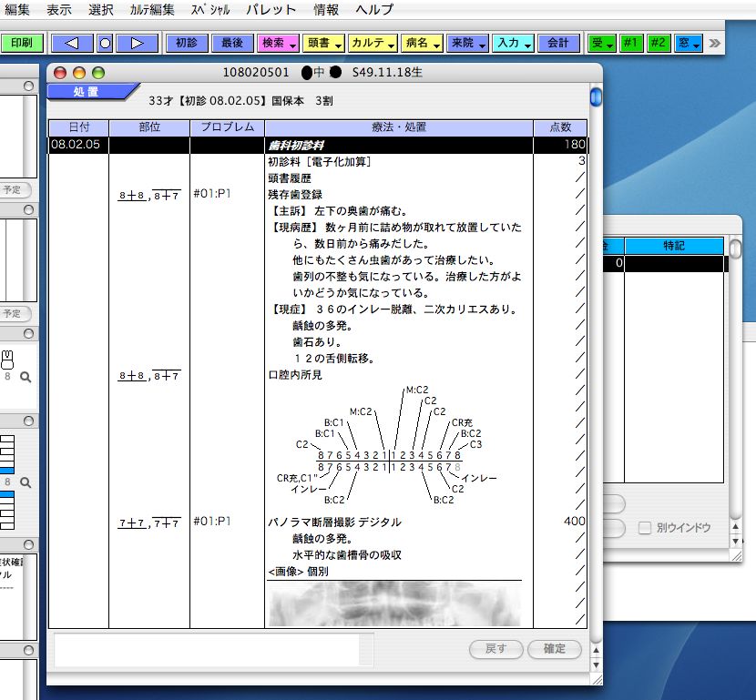The width and height of the screenshot is (756, 700).
Task: Click the circle button between the arrows
Action: coord(105,43)
